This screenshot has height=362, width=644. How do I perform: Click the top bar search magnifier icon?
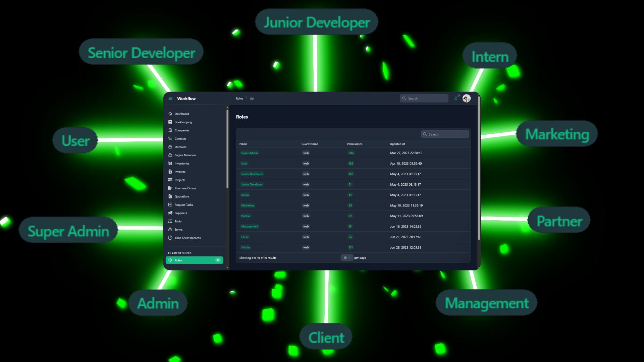(404, 99)
